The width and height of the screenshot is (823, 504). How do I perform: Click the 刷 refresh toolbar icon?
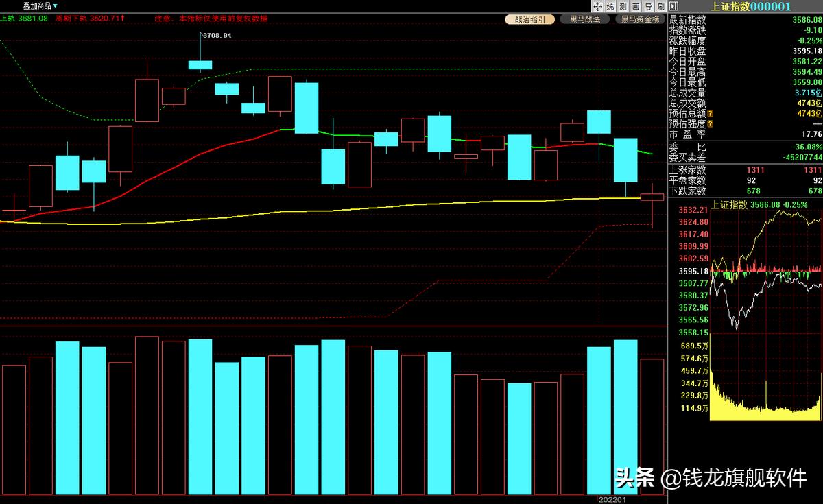coord(660,5)
